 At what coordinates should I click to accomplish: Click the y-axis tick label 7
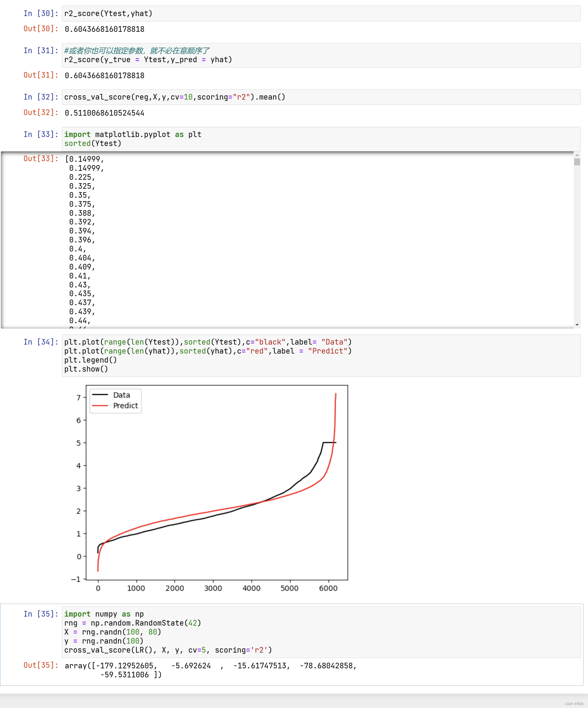pos(79,398)
